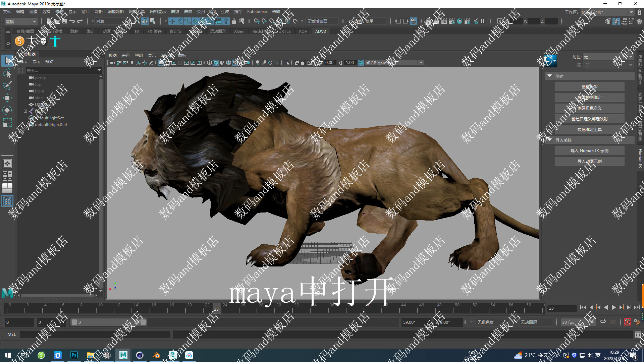Activate the Paint selection tool

pyautogui.click(x=7, y=85)
